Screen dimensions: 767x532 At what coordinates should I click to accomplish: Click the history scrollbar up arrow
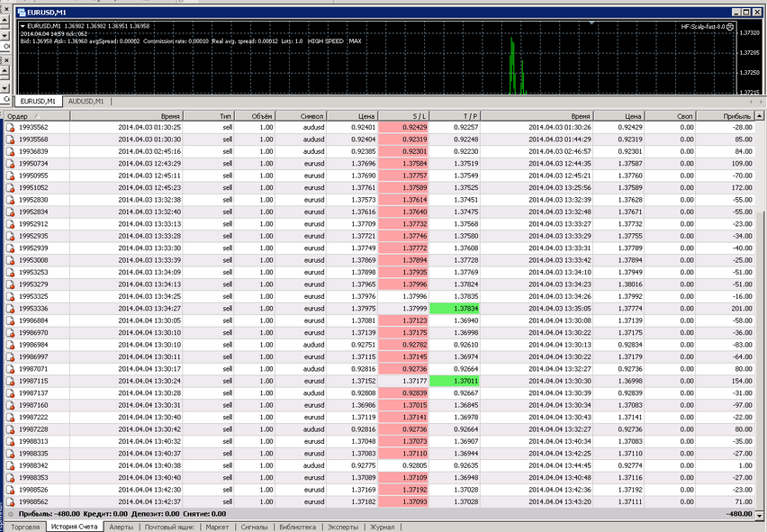point(760,116)
